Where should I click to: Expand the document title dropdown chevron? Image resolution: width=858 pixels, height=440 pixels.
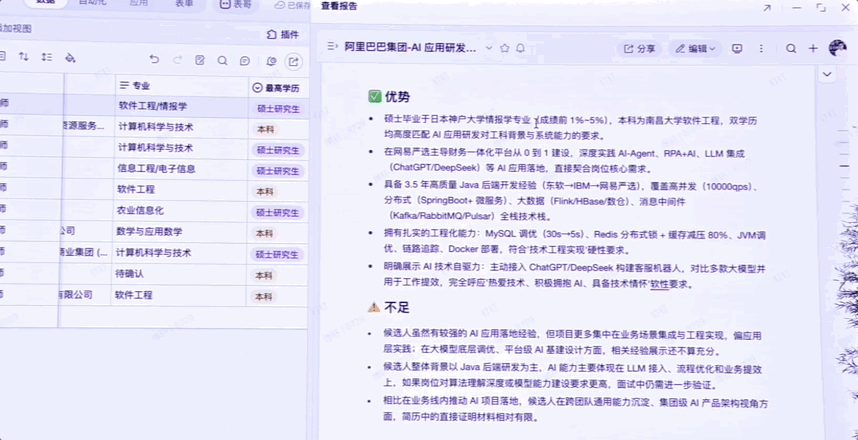pos(489,48)
